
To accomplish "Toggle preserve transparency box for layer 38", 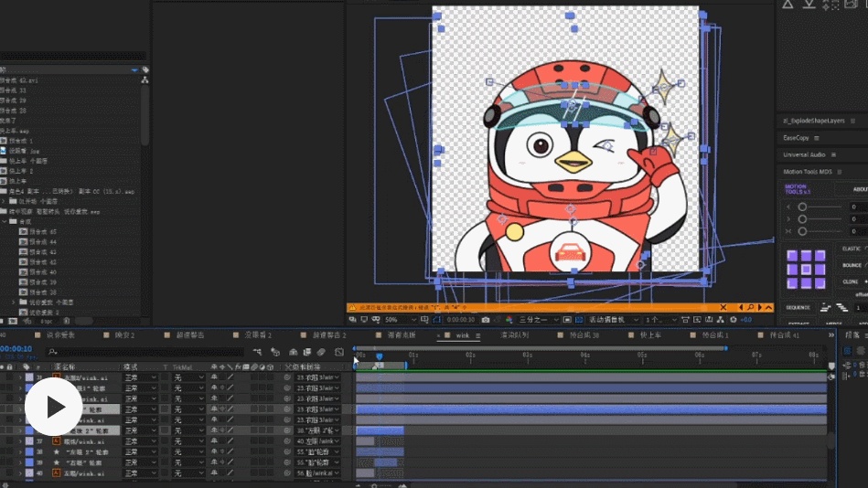I will tap(165, 452).
